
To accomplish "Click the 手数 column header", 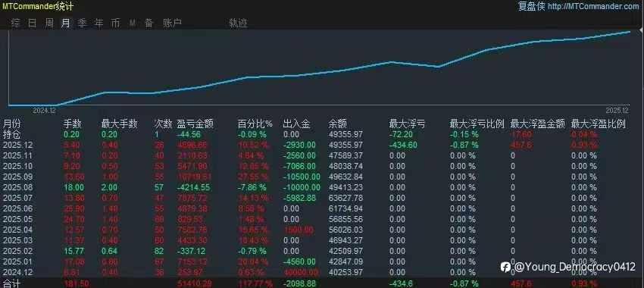I will click(72, 124).
